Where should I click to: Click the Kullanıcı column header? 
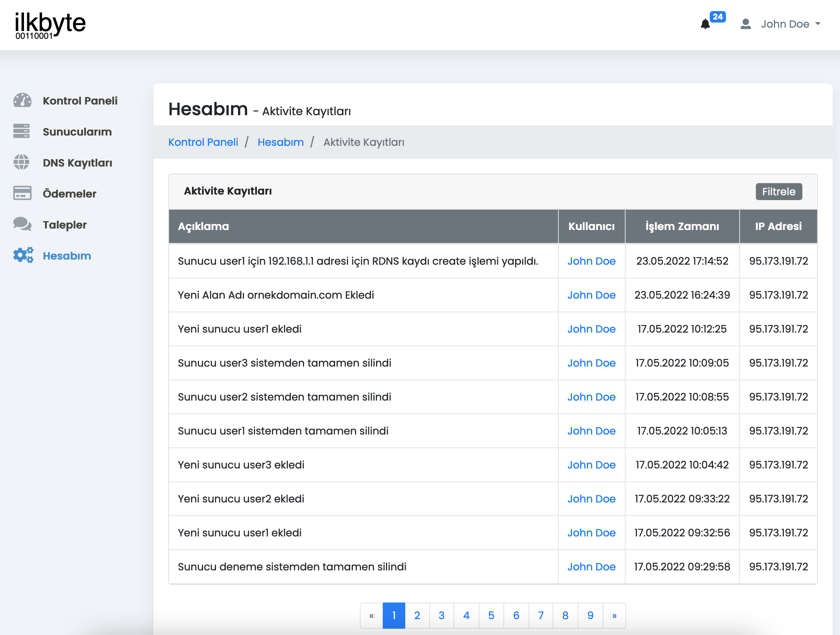tap(591, 226)
